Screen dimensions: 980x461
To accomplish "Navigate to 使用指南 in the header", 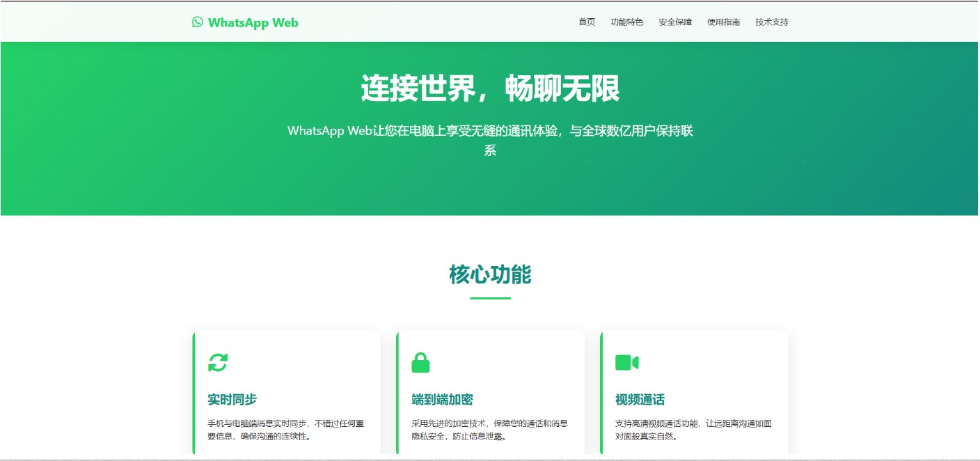I will (723, 22).
